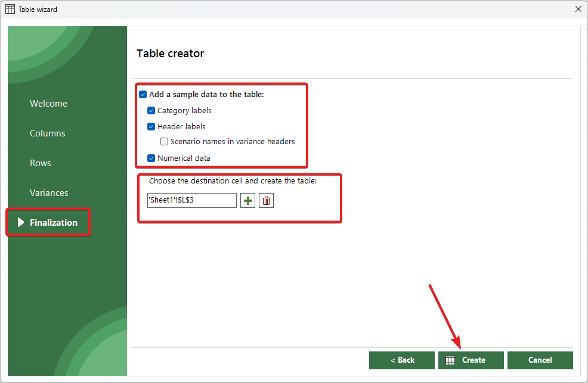Untick the Numerical data checkbox
This screenshot has width=588, height=383.
151,158
